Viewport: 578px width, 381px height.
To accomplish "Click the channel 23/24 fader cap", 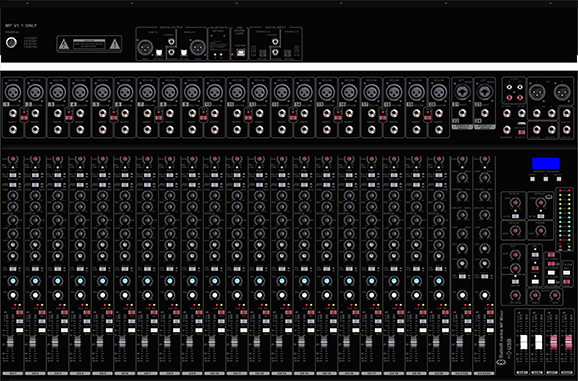I will (x=482, y=342).
